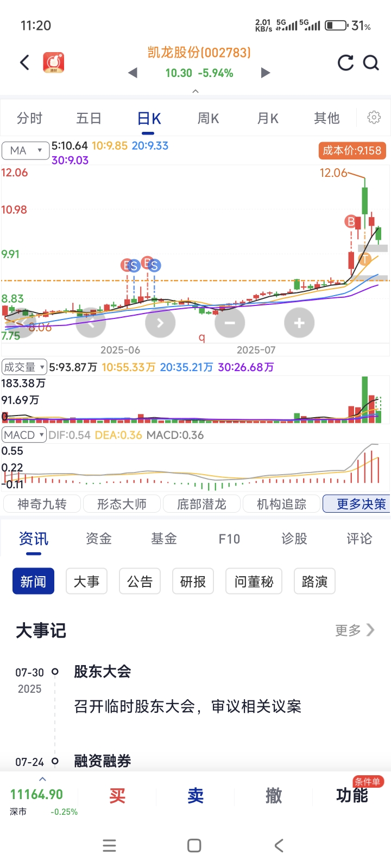Open the 评论 section tab

360,539
